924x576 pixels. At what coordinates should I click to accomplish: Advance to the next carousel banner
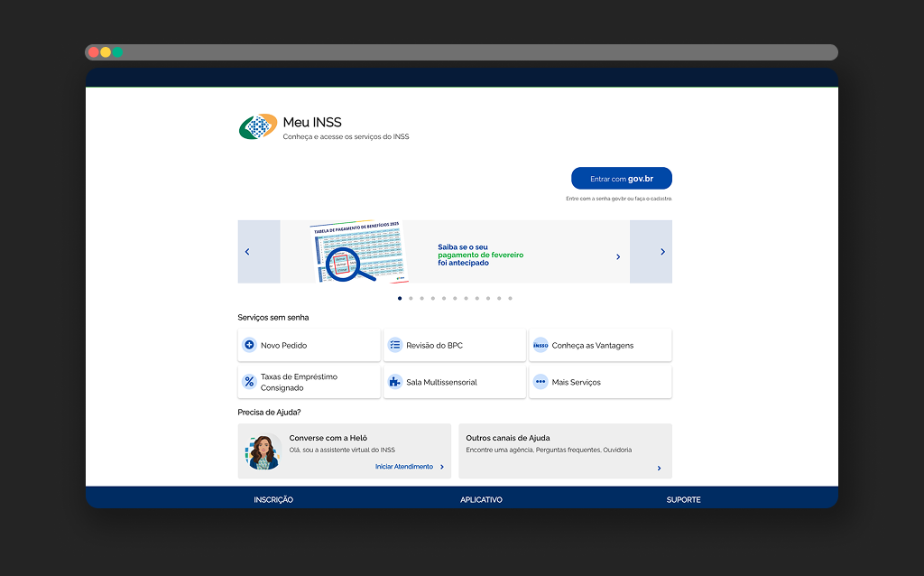[x=662, y=252]
